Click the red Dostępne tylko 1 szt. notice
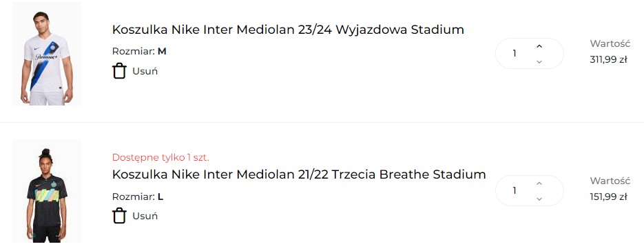 pyautogui.click(x=160, y=157)
